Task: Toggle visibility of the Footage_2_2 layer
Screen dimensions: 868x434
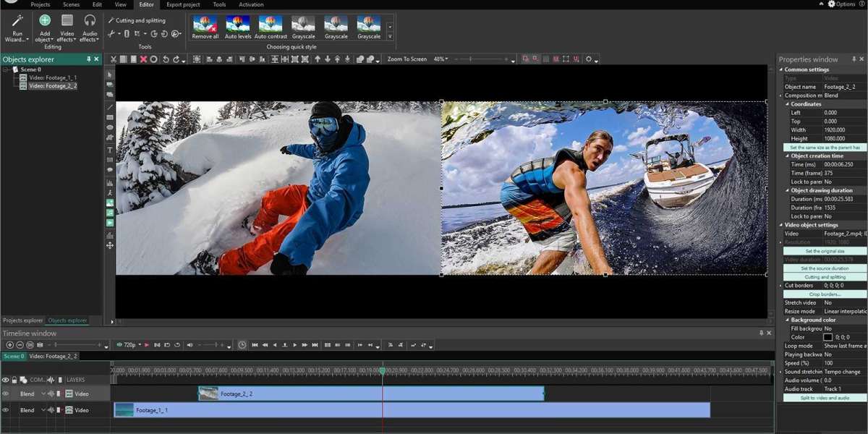Action: [x=6, y=394]
